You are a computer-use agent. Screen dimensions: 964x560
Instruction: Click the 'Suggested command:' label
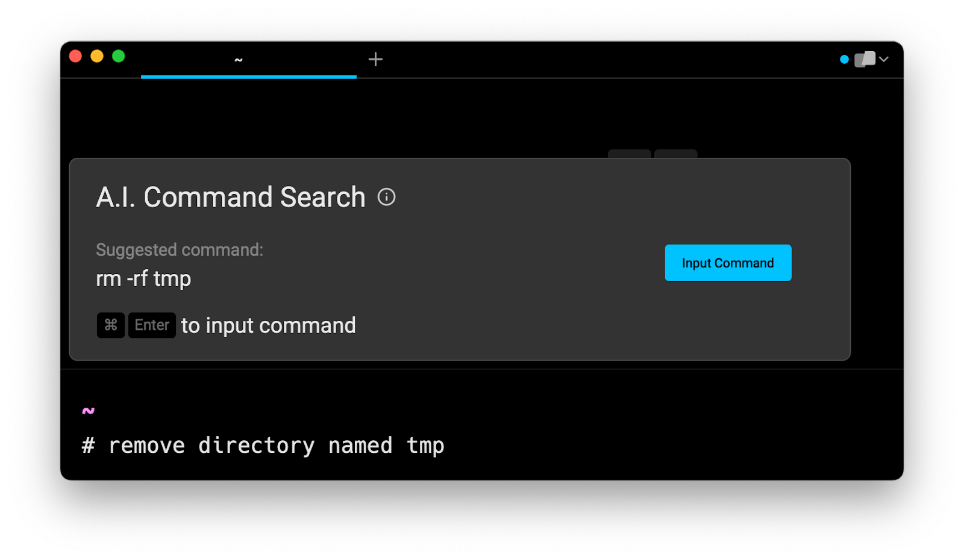[180, 250]
